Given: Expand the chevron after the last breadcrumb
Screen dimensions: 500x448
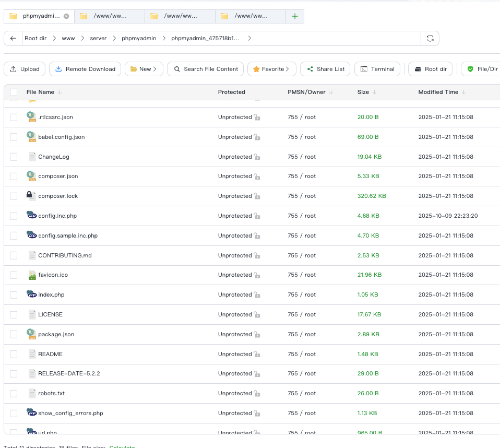Looking at the screenshot, I should 250,39.
